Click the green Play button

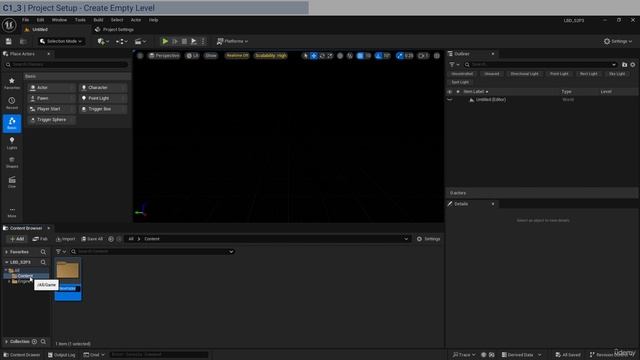pos(165,41)
